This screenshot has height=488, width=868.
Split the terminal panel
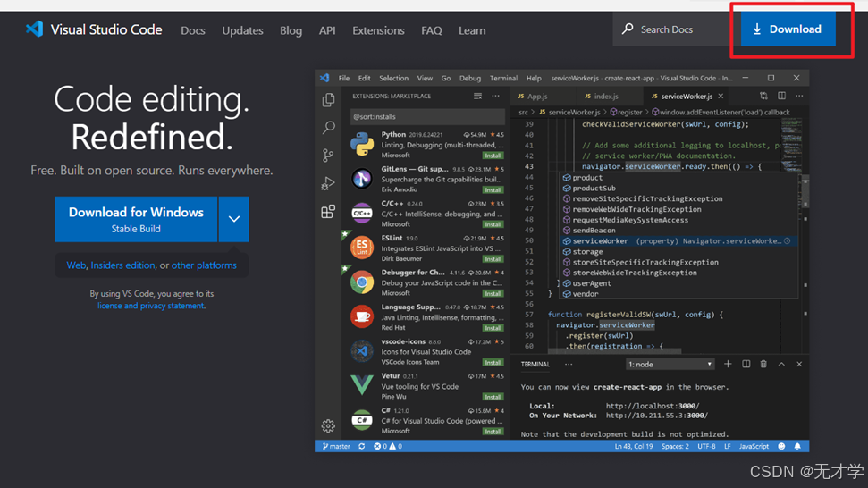pyautogui.click(x=746, y=364)
